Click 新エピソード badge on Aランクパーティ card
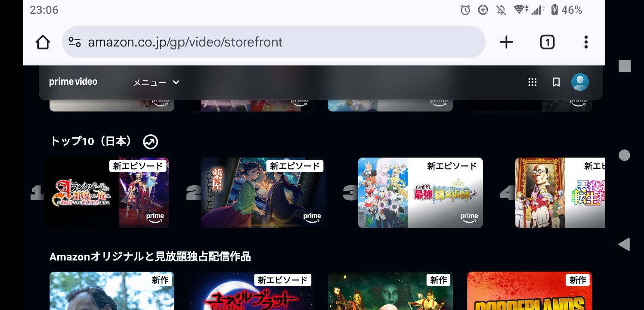The width and height of the screenshot is (644, 310). coord(138,166)
